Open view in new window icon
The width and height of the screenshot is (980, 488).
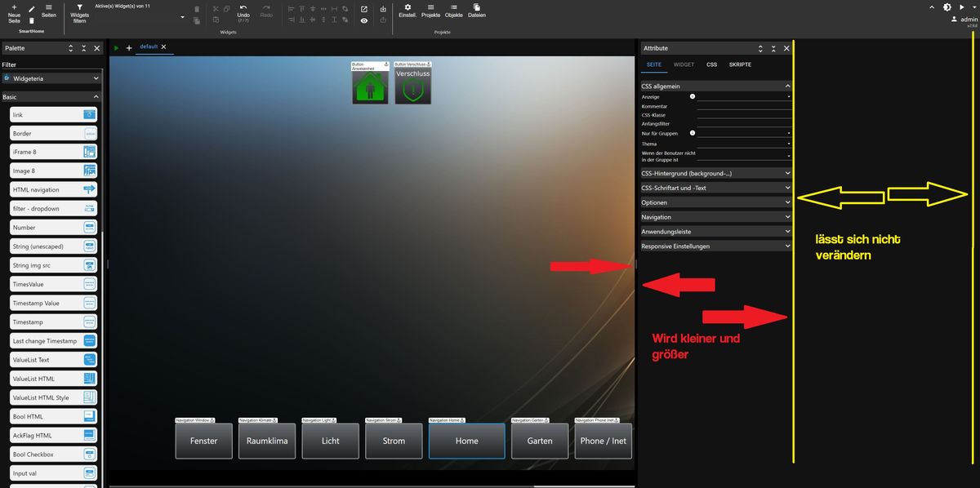[x=364, y=8]
